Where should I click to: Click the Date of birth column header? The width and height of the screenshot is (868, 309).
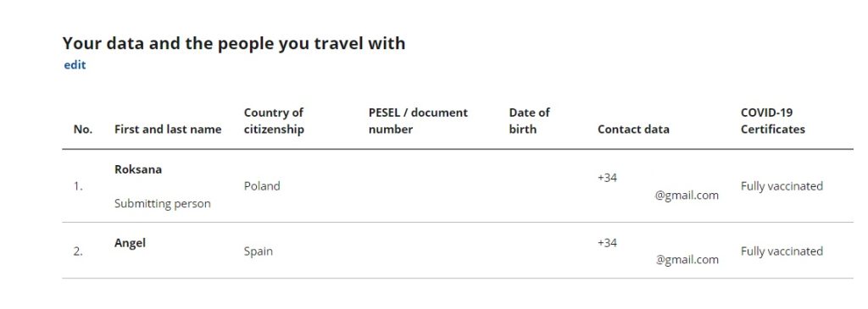tap(529, 121)
